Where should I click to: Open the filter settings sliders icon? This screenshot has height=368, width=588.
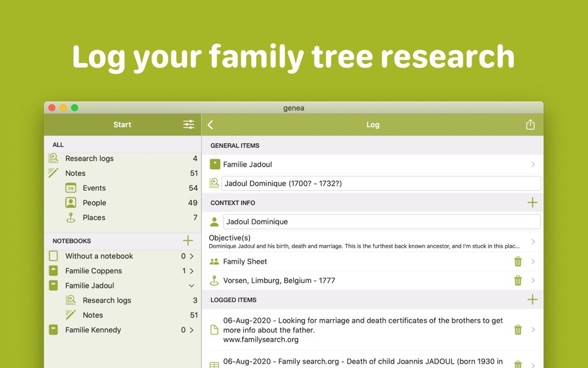coord(189,125)
